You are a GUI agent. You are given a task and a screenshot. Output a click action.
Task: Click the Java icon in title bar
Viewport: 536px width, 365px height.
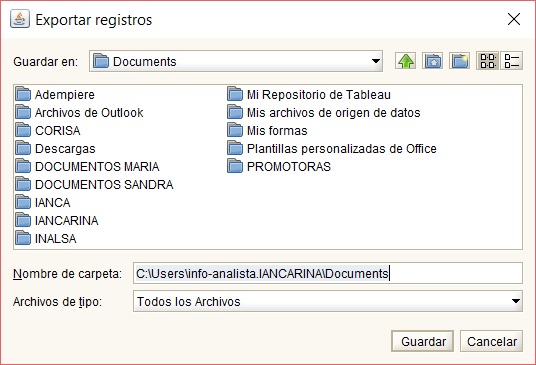pos(20,19)
